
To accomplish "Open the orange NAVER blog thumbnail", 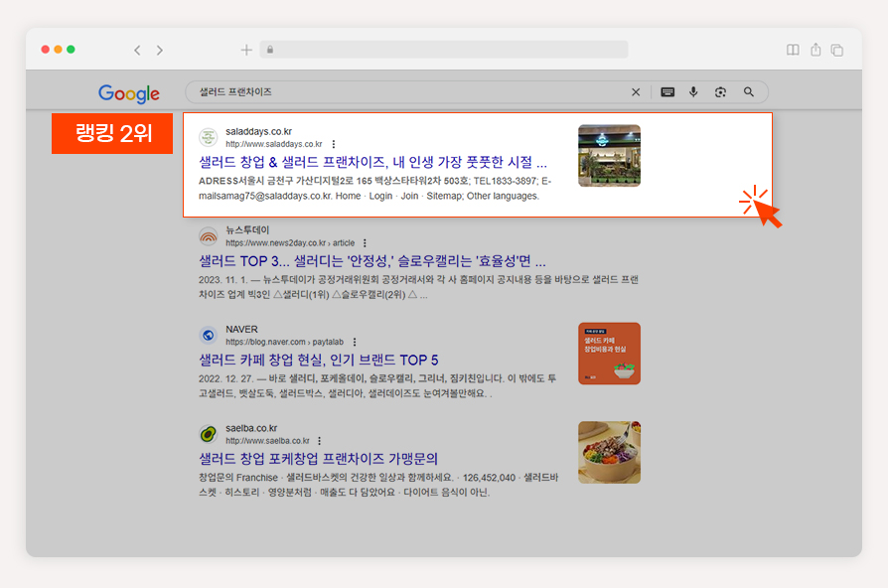I will [609, 354].
